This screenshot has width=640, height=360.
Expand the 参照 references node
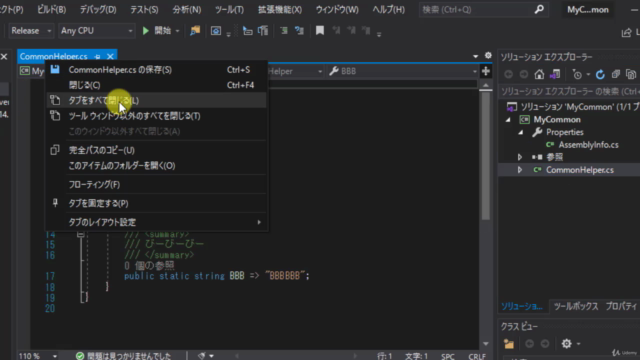tap(520, 157)
